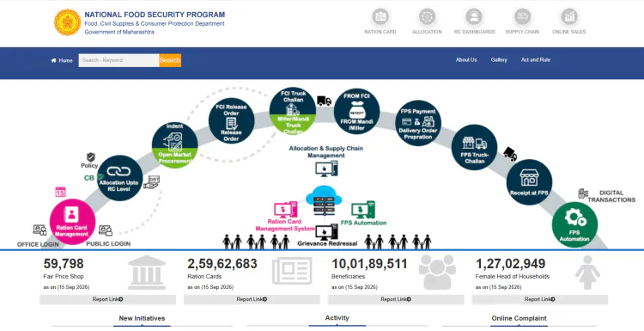Switch to the New Initiatives tab
This screenshot has width=644, height=331.
click(142, 318)
